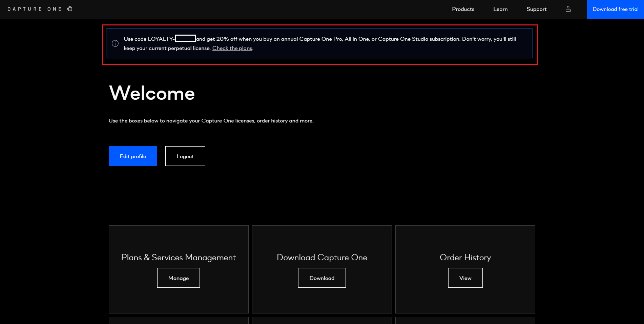This screenshot has height=324, width=644.
Task: Click the Edit profile button
Action: pos(133,156)
